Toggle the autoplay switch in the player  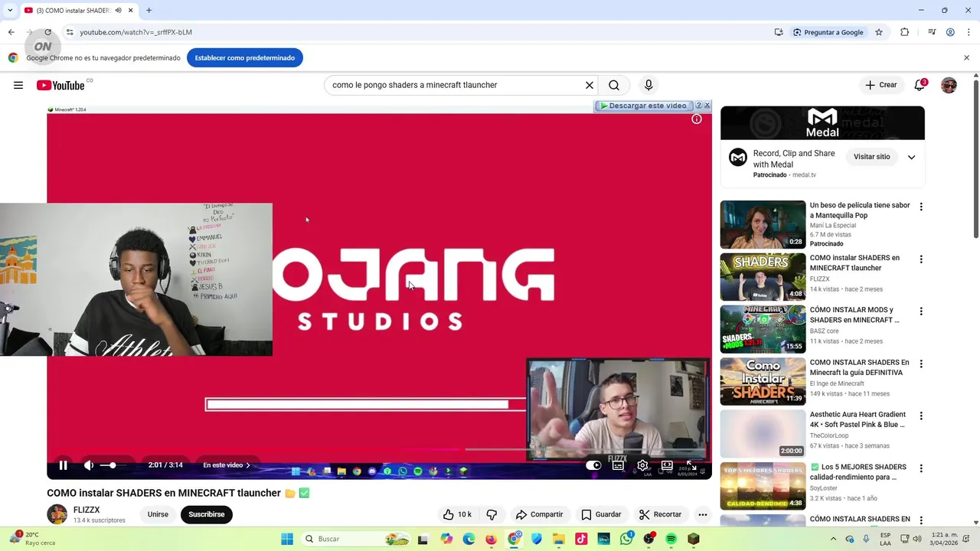(x=593, y=465)
